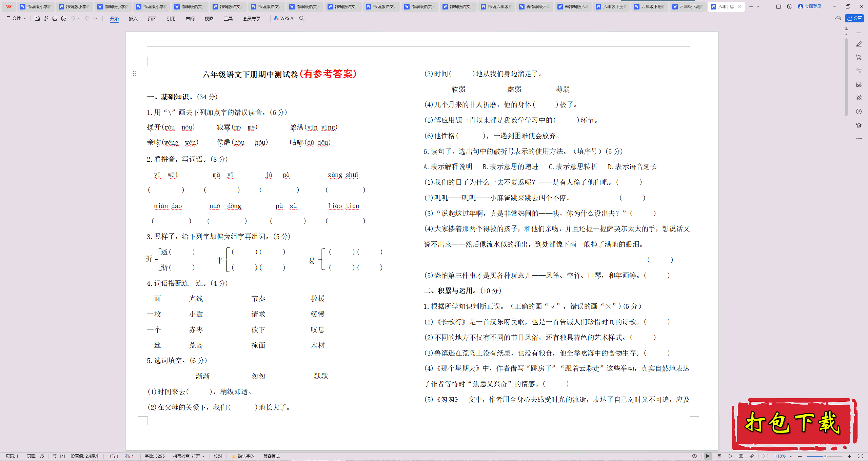
Task: Open the undo history dropdown arrow
Action: [x=79, y=18]
